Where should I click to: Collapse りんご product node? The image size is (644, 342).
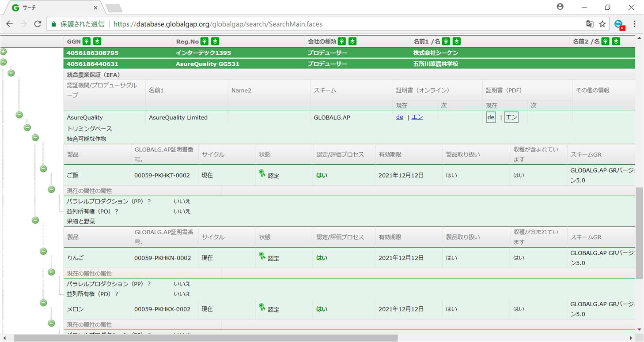click(x=43, y=251)
